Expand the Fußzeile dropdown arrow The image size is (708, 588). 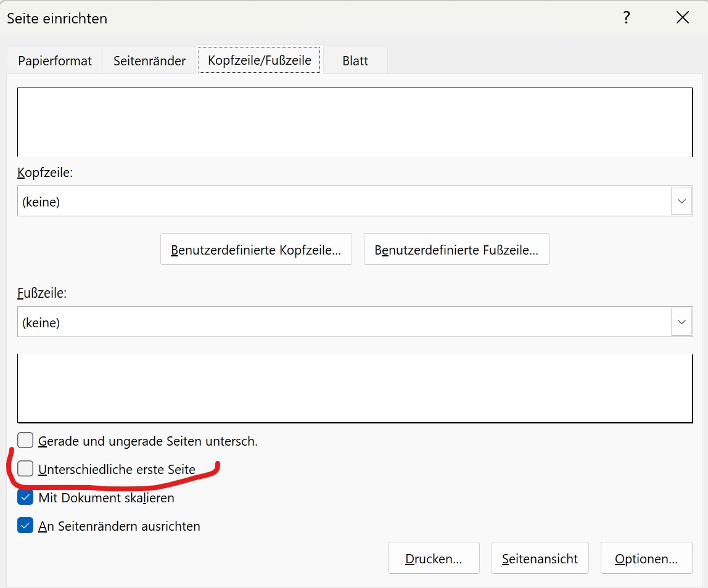click(681, 322)
